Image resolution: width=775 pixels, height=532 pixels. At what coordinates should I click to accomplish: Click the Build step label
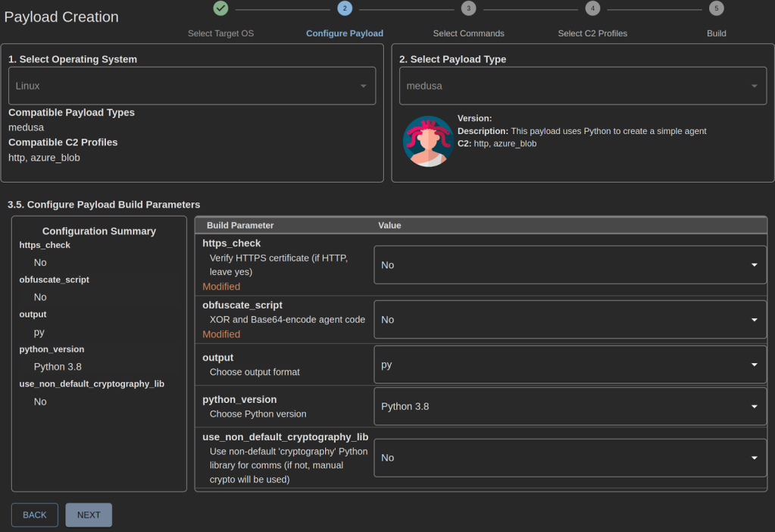coord(716,33)
